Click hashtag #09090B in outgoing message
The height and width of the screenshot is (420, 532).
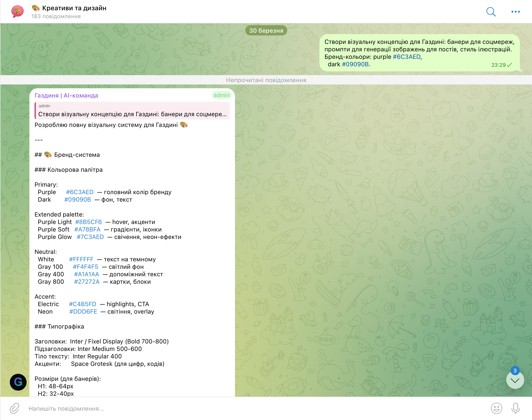point(355,64)
